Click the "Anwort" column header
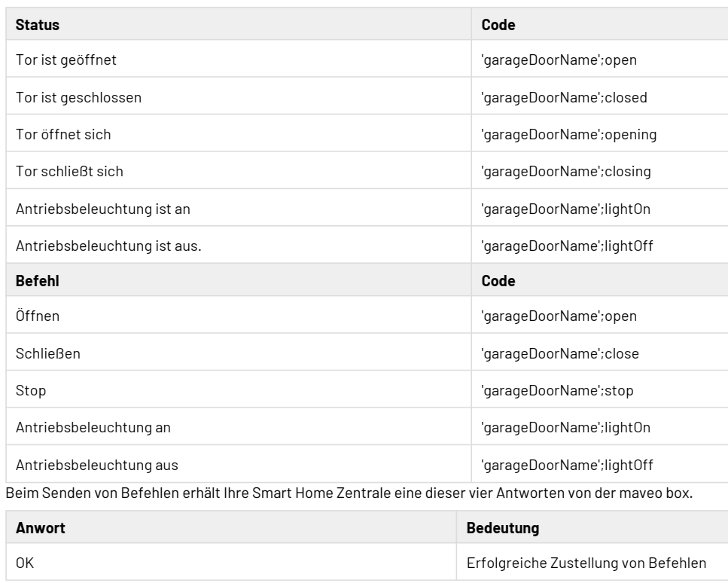 coord(41,529)
